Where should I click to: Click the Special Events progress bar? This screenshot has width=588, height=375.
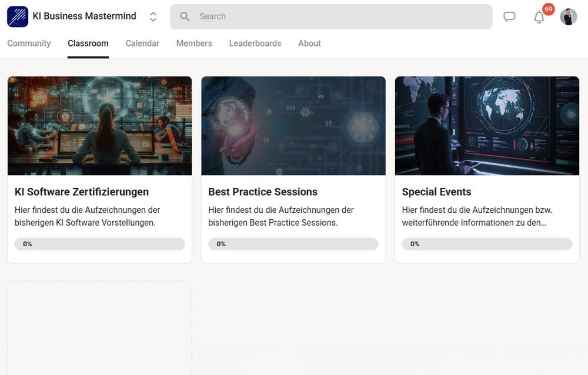(487, 244)
